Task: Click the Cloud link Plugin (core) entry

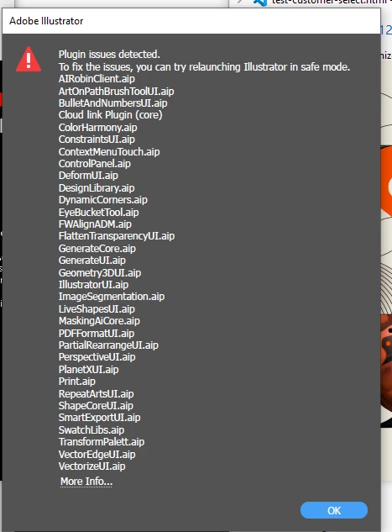Action: point(111,115)
